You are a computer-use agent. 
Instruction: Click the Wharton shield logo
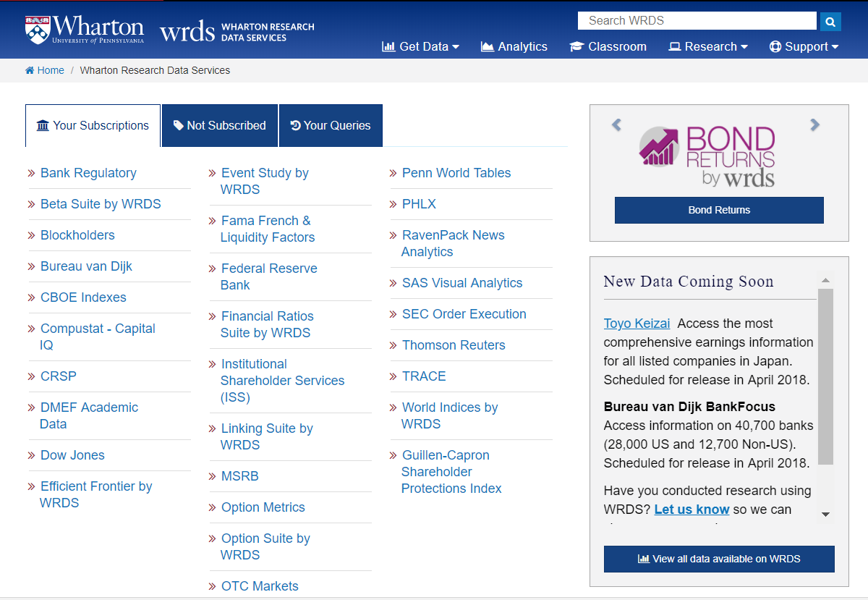point(36,29)
